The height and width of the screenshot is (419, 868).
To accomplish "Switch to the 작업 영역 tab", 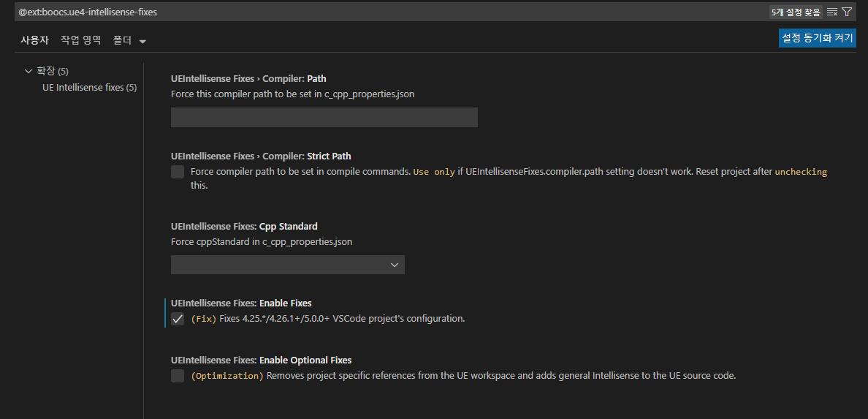I will 80,40.
